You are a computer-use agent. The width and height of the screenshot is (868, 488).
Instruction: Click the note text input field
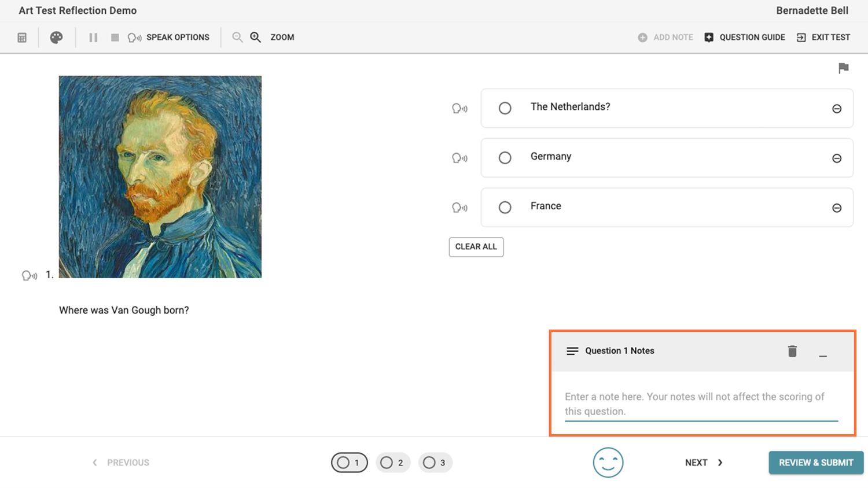tap(701, 404)
